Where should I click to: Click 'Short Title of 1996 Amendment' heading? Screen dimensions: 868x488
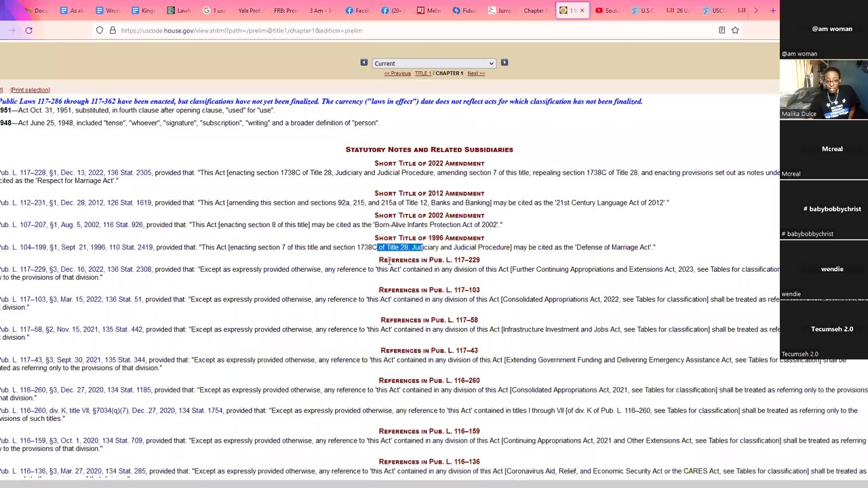coord(429,238)
